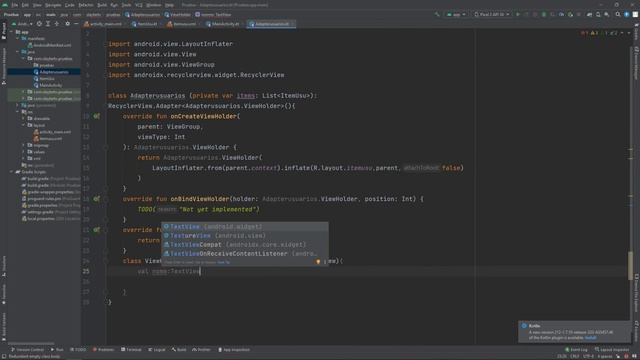The image size is (640, 360).
Task: Open the Profiler tool window
Action: (x=201, y=350)
